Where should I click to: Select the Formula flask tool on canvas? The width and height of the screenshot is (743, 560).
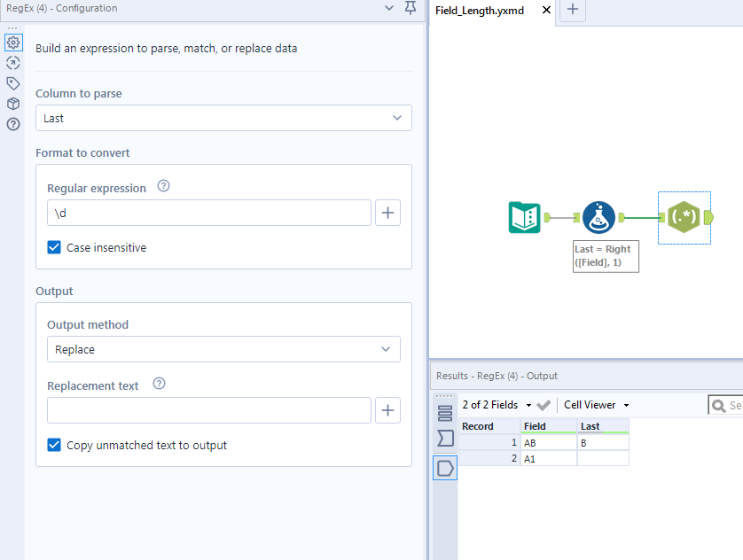click(598, 217)
